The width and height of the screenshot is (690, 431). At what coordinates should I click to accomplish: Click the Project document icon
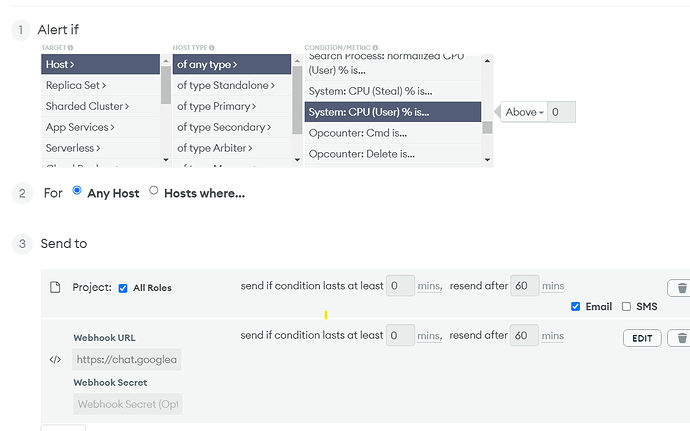click(56, 287)
